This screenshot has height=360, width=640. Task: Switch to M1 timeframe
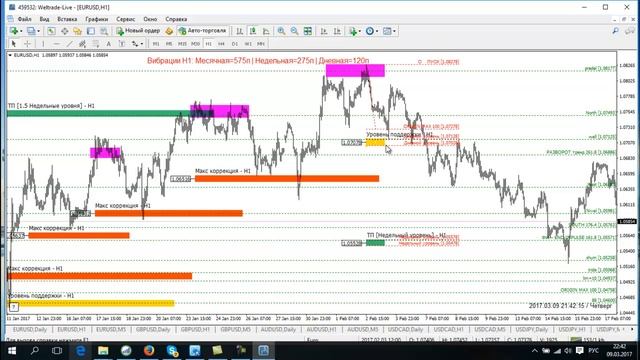[156, 44]
